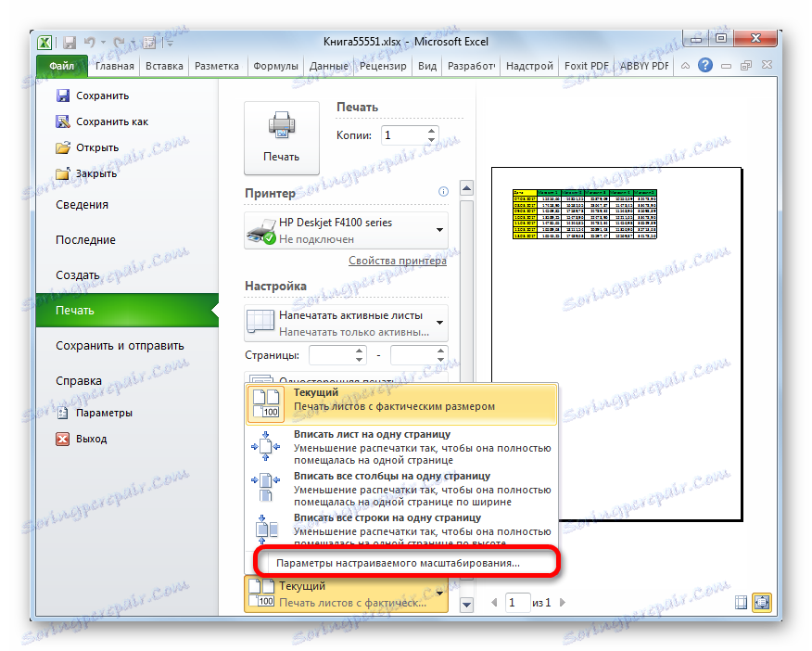Screen dimensions: 812x651
Task: Choose Сохранить как in the sidebar
Action: point(102,121)
